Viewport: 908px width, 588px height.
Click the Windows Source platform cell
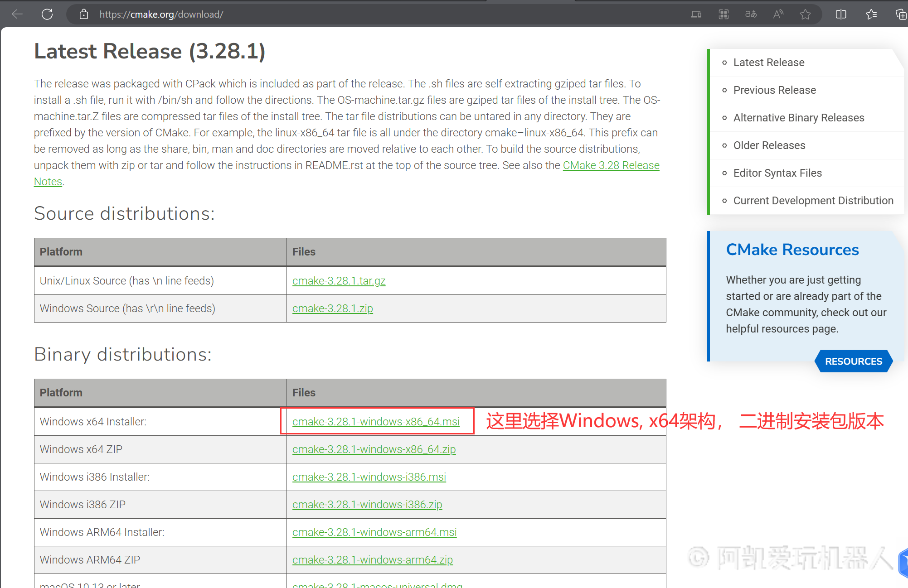click(x=160, y=308)
